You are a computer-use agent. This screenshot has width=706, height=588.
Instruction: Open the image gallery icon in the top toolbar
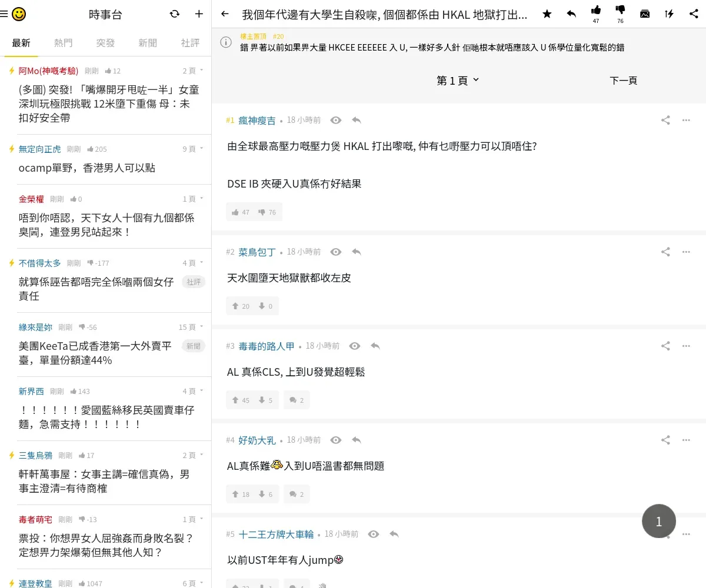click(645, 14)
